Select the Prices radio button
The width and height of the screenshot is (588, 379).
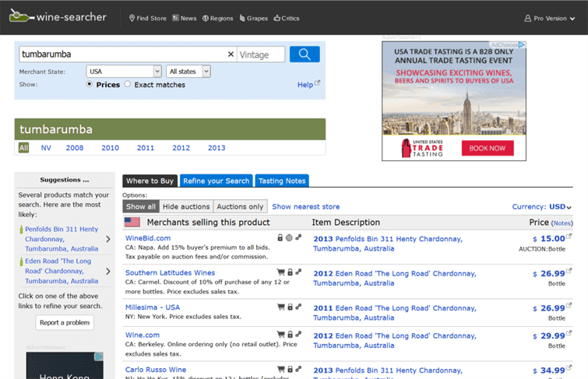click(x=90, y=84)
